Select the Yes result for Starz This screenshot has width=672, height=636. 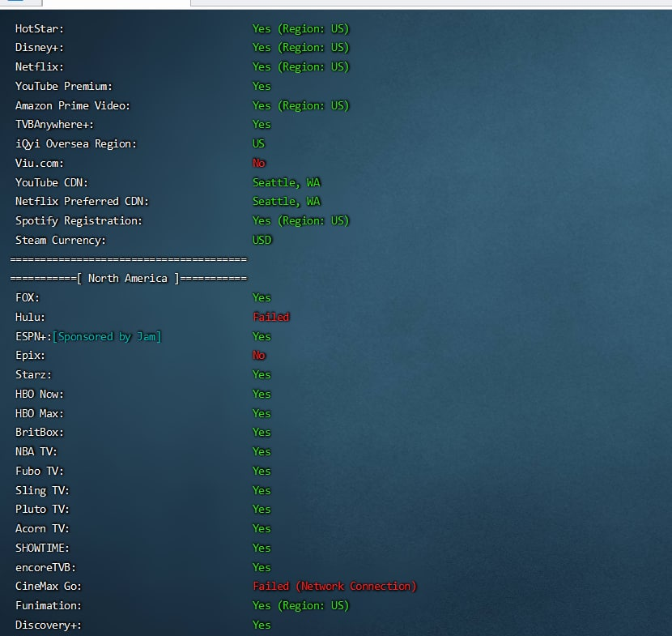coord(262,375)
